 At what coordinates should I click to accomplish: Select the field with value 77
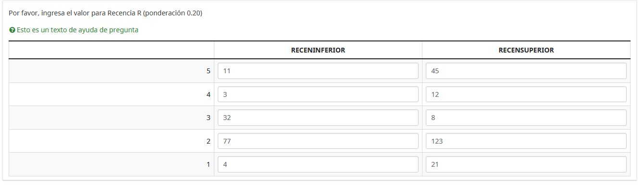(x=318, y=141)
